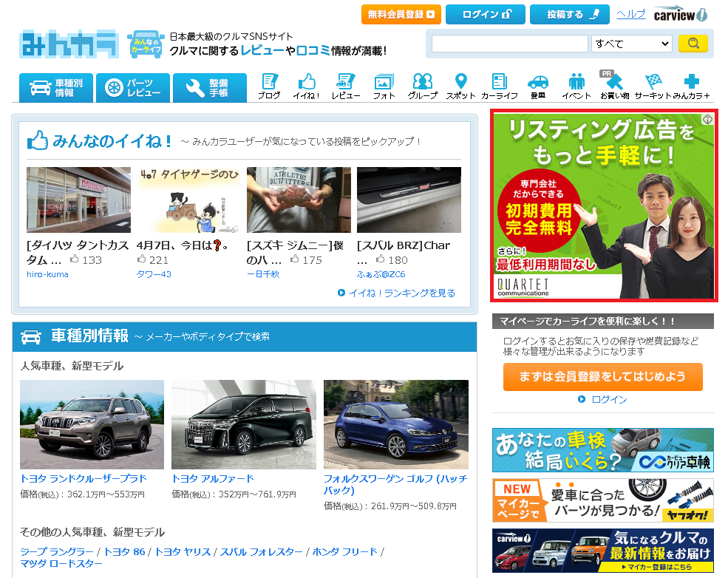Open ホンダ フリード link
Screen dimensions: 728x578
344,552
